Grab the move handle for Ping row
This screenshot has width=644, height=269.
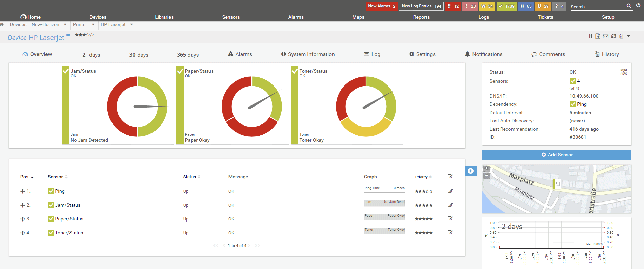click(x=23, y=191)
